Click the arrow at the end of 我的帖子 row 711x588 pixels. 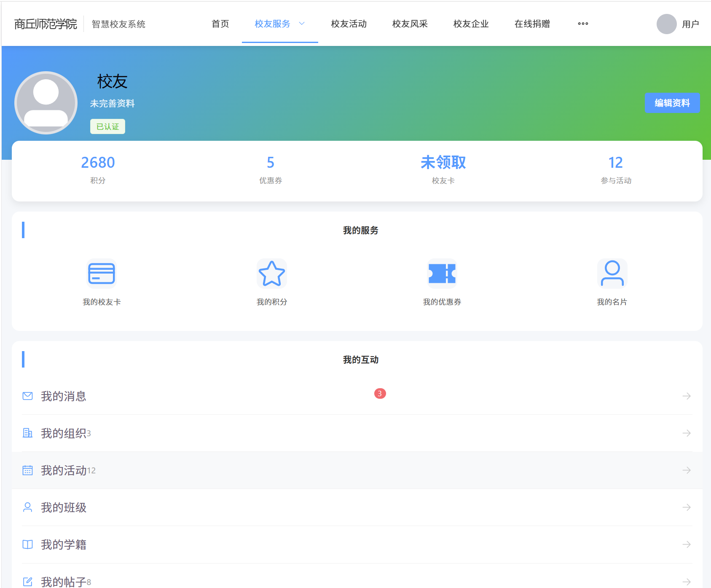(687, 582)
